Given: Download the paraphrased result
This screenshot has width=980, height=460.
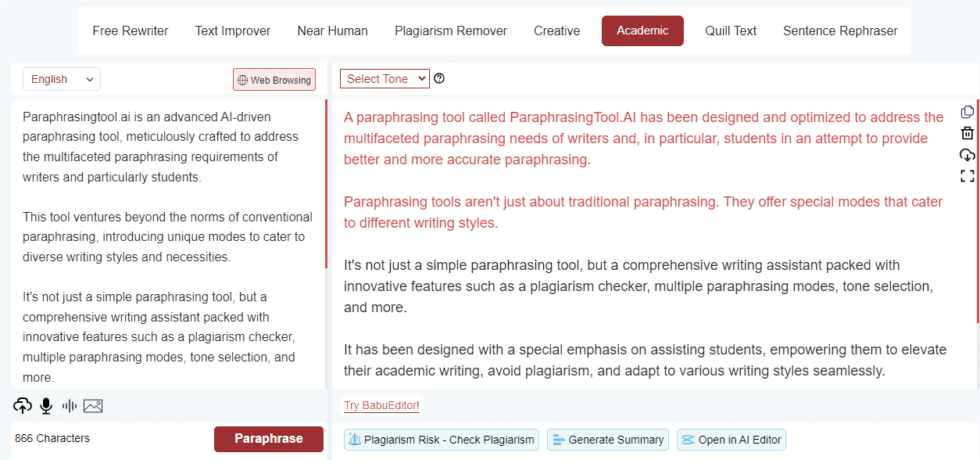Looking at the screenshot, I should 967,154.
